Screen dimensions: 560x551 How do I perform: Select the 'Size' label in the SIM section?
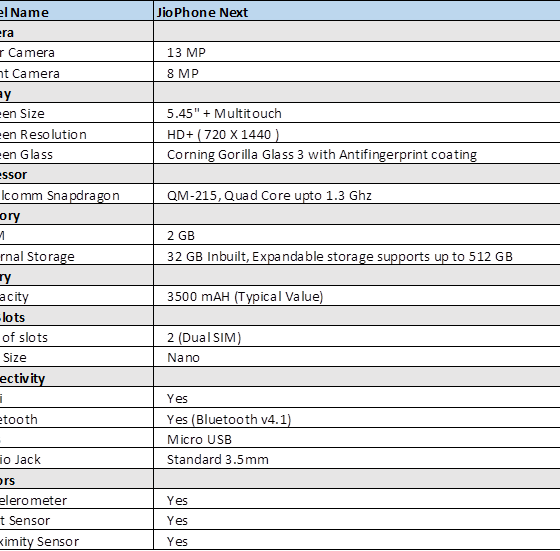15,357
